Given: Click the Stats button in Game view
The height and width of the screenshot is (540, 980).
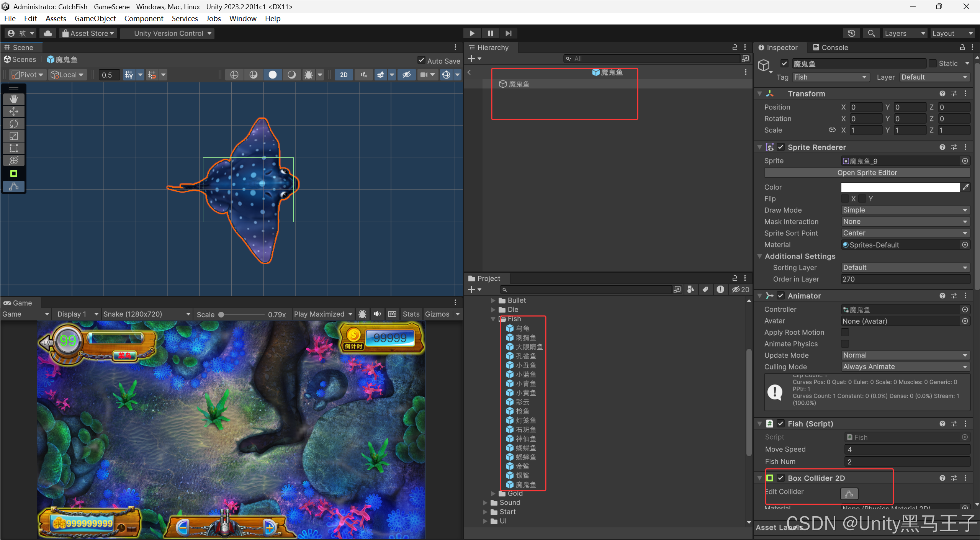Looking at the screenshot, I should pyautogui.click(x=411, y=314).
